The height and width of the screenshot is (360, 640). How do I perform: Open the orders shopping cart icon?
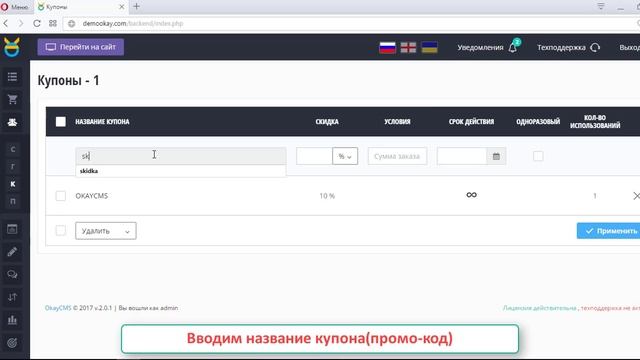click(x=12, y=99)
